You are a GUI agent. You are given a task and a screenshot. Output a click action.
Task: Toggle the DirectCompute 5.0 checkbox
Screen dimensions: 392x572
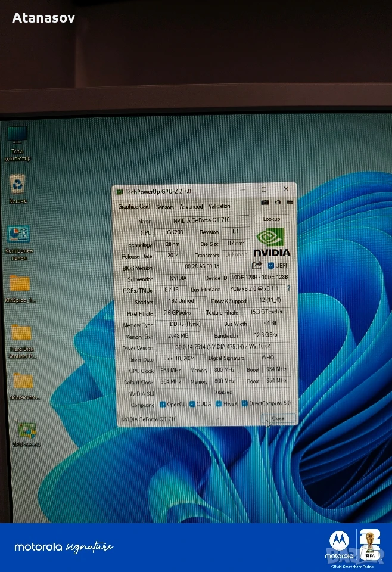[x=244, y=403]
